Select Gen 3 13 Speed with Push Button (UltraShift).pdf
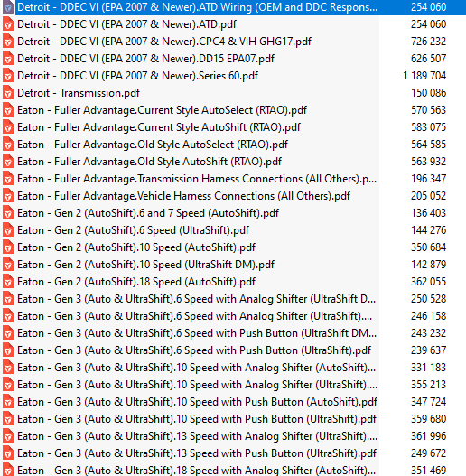The height and width of the screenshot is (476, 466). 197,453
